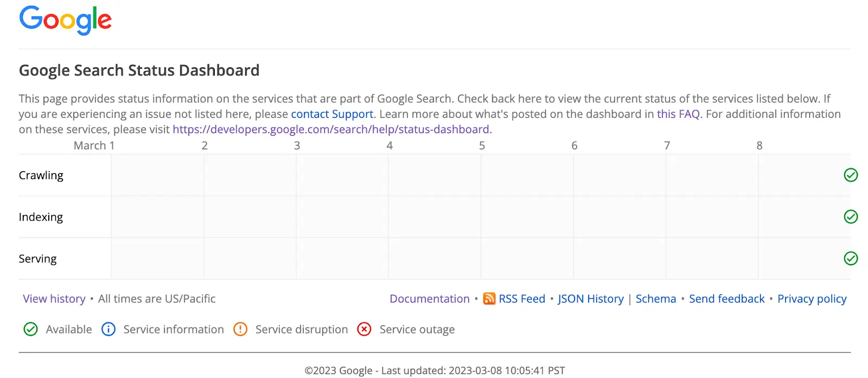868x378 pixels.
Task: Click the Google logo
Action: 65,20
